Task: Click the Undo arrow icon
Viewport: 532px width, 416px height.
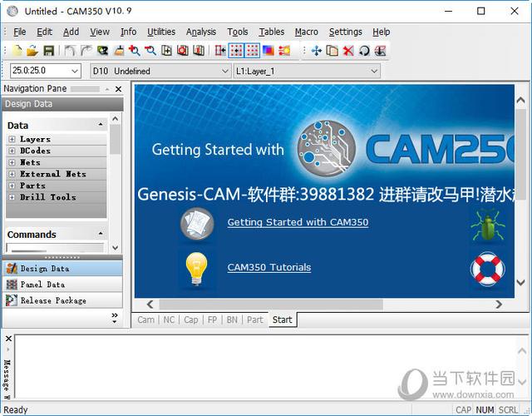Action: (x=70, y=51)
